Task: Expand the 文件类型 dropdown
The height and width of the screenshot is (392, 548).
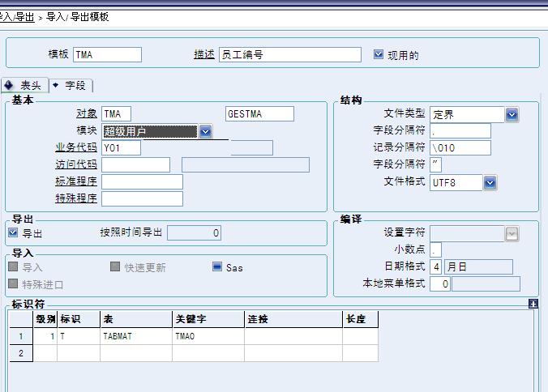Action: click(512, 114)
